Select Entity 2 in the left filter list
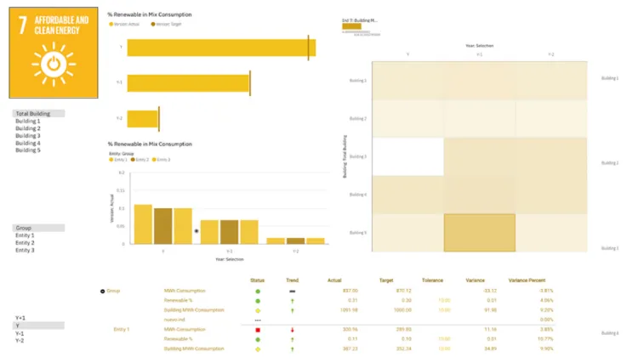 [25, 243]
